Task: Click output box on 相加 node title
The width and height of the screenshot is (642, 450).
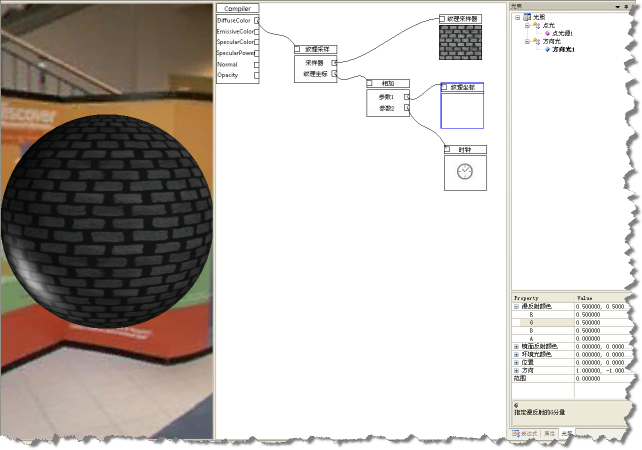Action: 370,83
